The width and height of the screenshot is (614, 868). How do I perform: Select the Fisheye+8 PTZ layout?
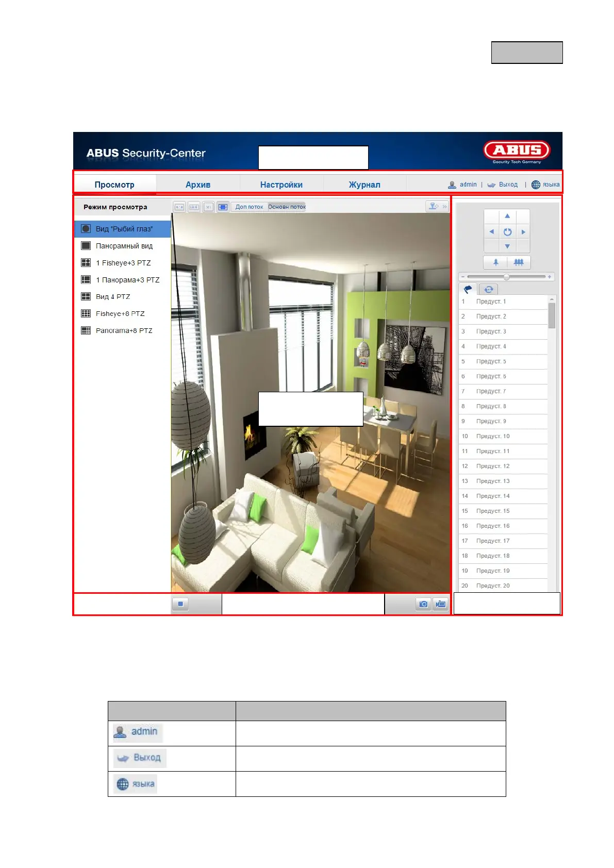click(123, 314)
